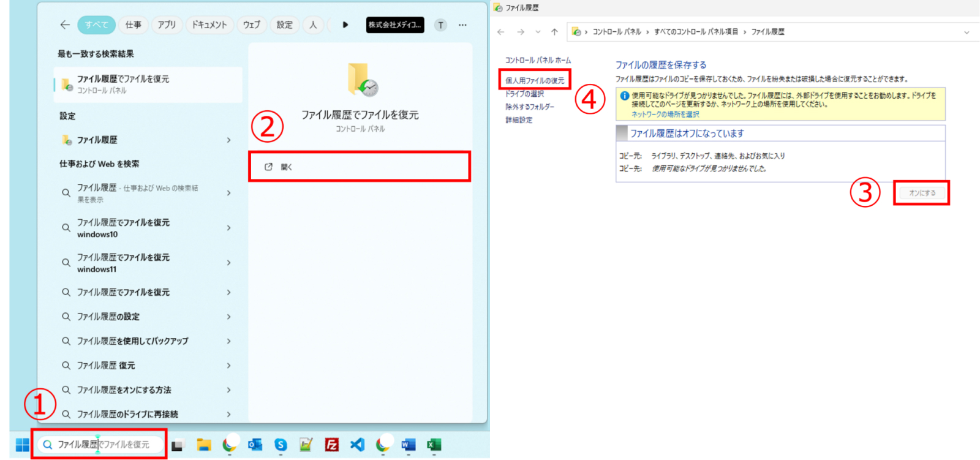This screenshot has width=980, height=460.
Task: Click 開く to open File History
Action: coord(360,167)
